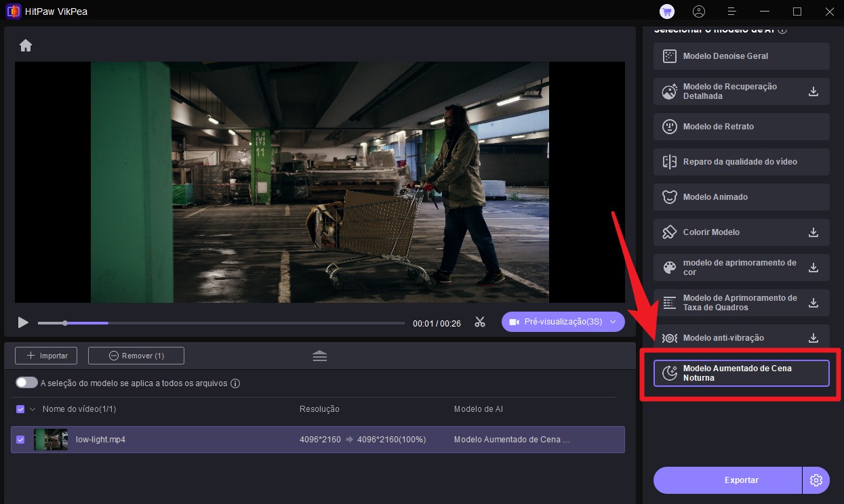Screen dimensions: 844x504
Task: Uncheck the low-light.mp4 file checkbox
Action: click(20, 440)
